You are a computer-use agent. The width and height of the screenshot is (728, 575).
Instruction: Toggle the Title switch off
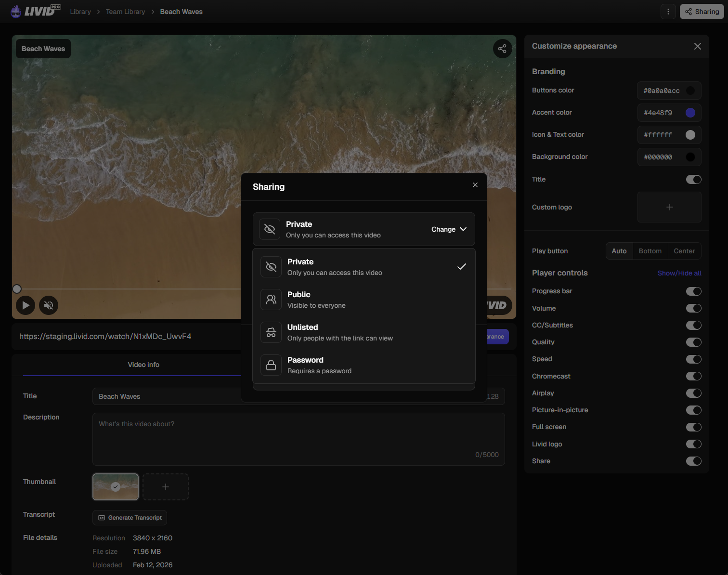693,180
